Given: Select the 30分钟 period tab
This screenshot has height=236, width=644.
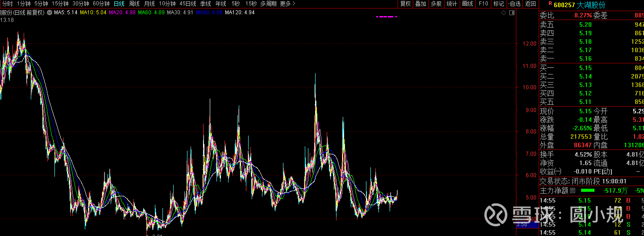Looking at the screenshot, I should (x=81, y=4).
